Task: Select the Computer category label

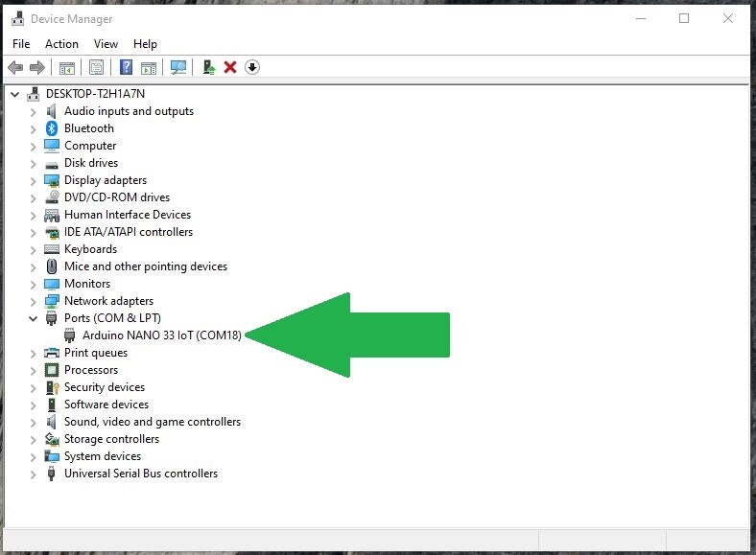Action: [x=90, y=146]
